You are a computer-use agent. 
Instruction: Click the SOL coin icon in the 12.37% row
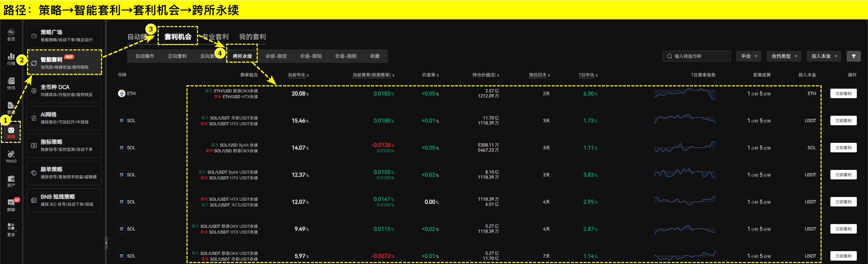pyautogui.click(x=121, y=175)
